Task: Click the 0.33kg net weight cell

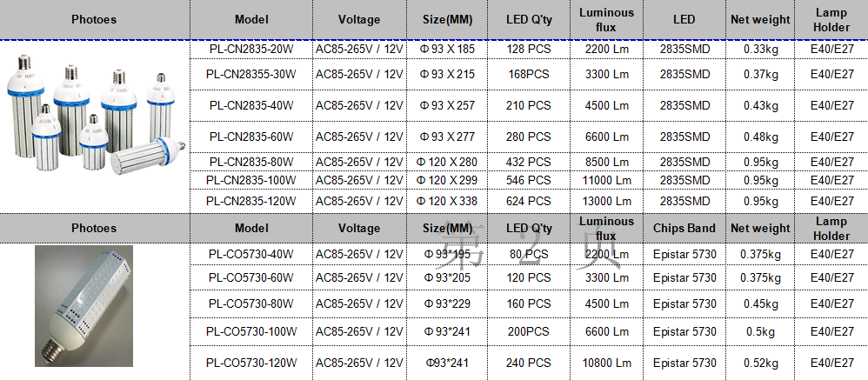Action: click(x=761, y=49)
